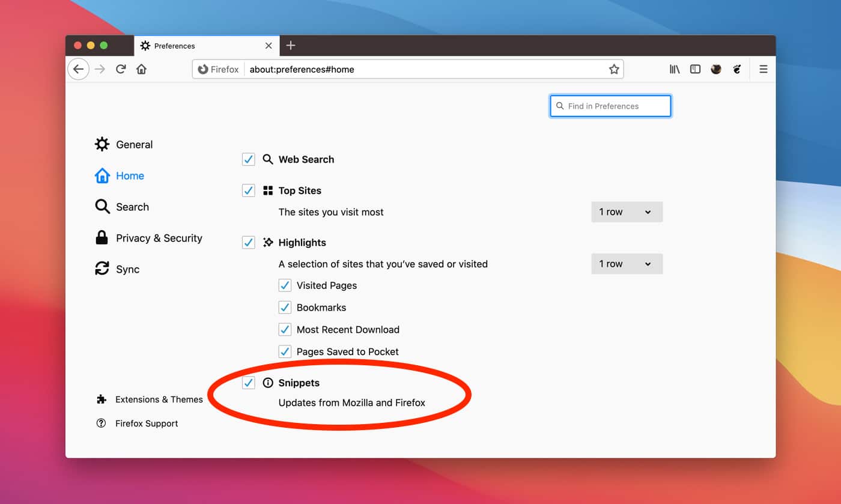Viewport: 841px width, 504px height.
Task: Click the round avatar extension icon
Action: [716, 69]
